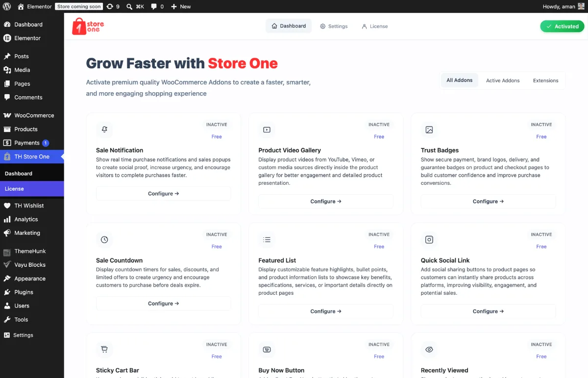Configure the Trust Badges addon
The height and width of the screenshot is (378, 588).
[488, 202]
